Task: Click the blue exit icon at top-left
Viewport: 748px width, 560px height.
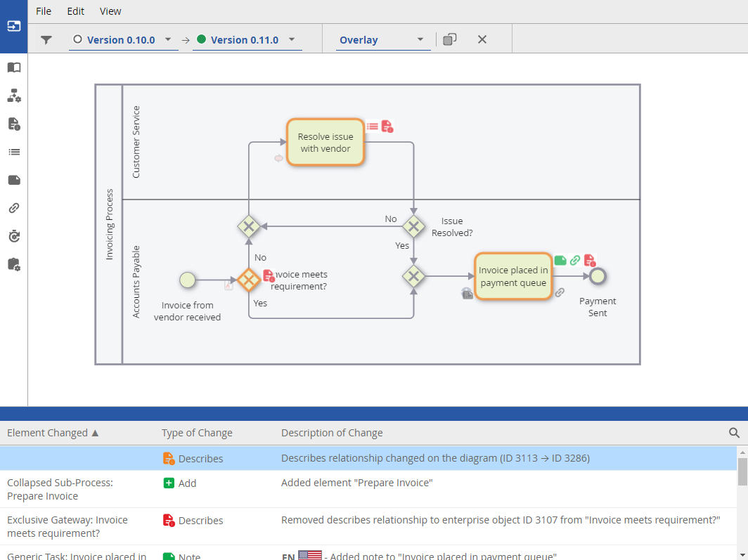Action: tap(14, 27)
